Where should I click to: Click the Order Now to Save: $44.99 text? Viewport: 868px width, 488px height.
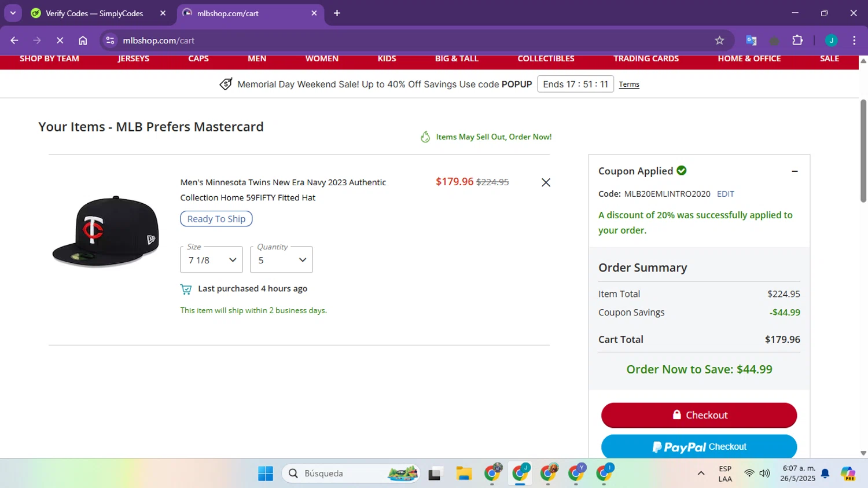pyautogui.click(x=699, y=369)
